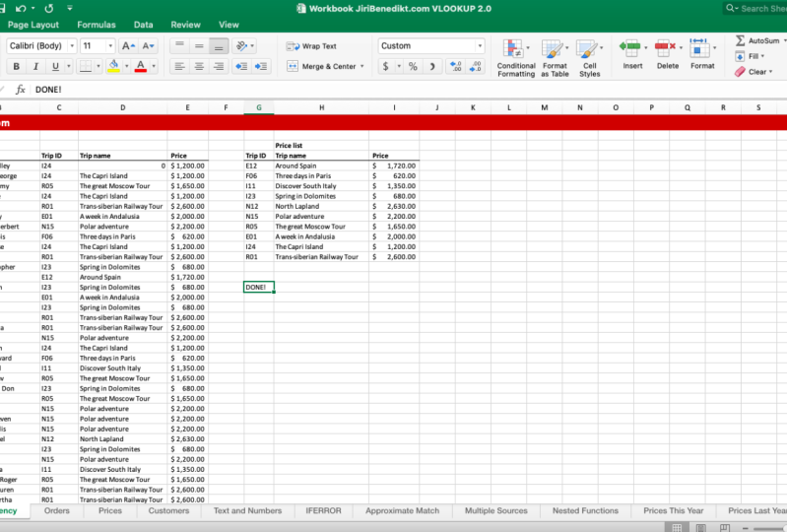Switch to the IFERROR sheet tab
The height and width of the screenshot is (532, 787).
323,510
